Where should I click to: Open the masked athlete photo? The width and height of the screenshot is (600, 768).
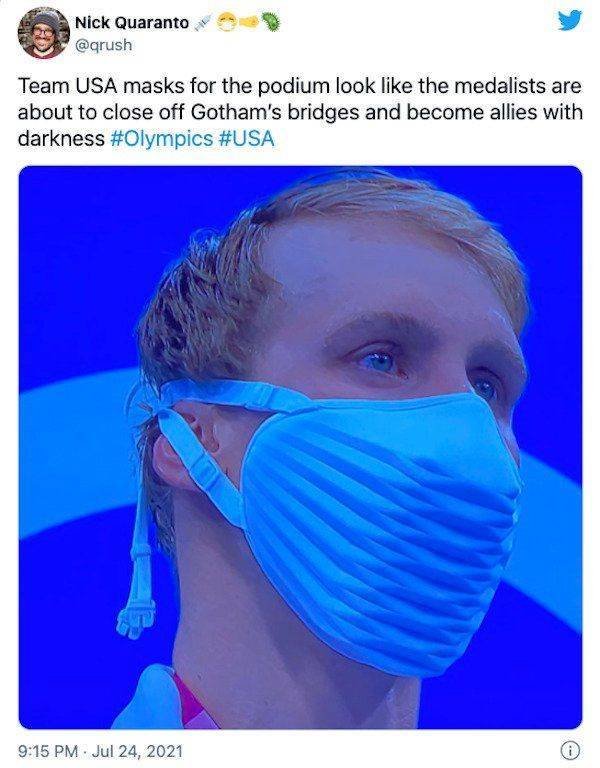(300, 447)
